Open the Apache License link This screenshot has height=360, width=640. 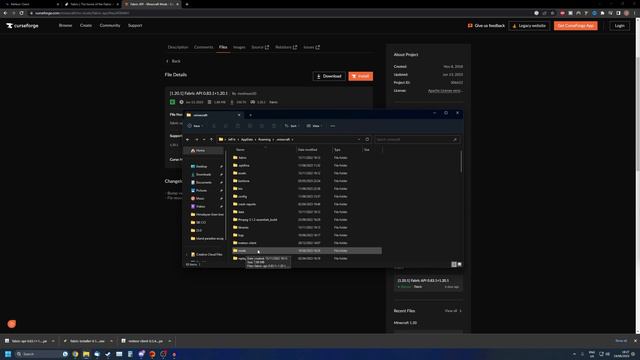click(x=445, y=91)
